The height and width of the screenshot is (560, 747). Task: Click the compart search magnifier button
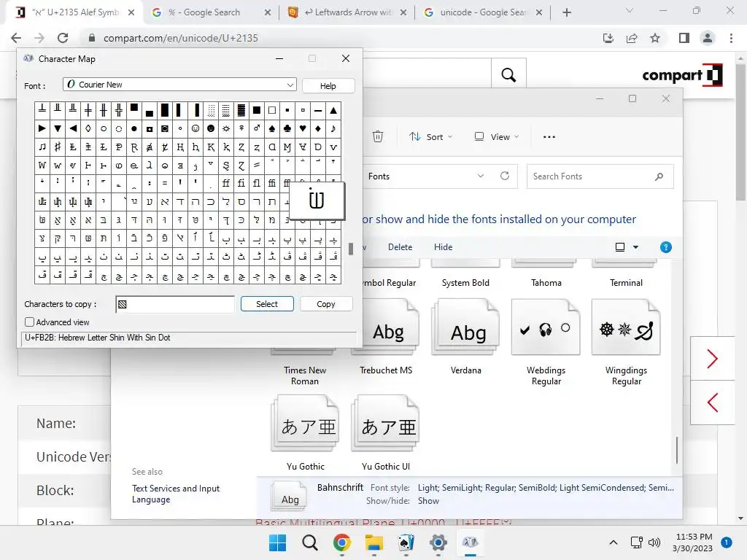(x=508, y=75)
